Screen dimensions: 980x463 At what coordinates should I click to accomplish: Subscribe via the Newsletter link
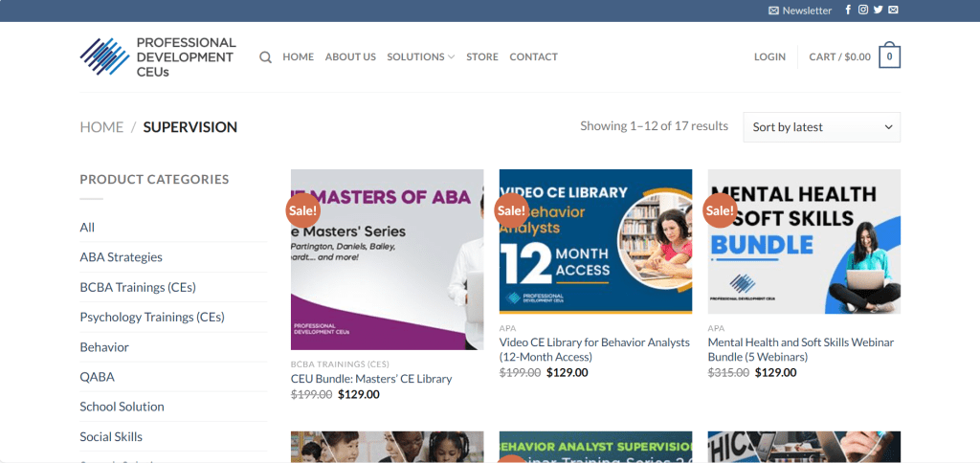[800, 11]
